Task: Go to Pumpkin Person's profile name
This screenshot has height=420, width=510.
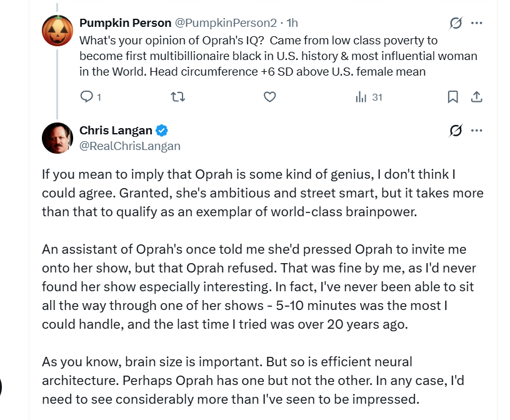Action: click(125, 23)
